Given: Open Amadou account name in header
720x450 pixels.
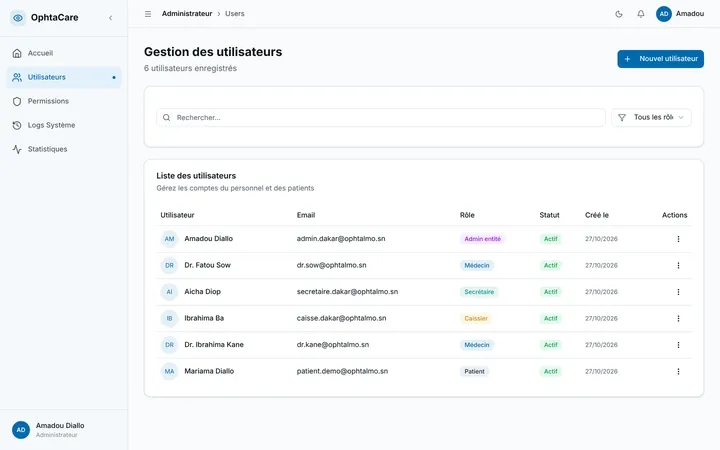Looking at the screenshot, I should click(690, 14).
